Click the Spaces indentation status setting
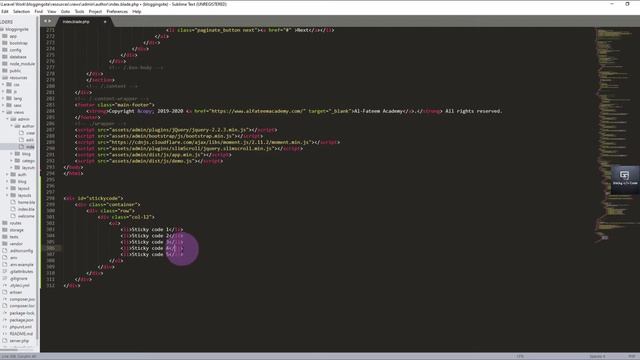 [x=598, y=356]
